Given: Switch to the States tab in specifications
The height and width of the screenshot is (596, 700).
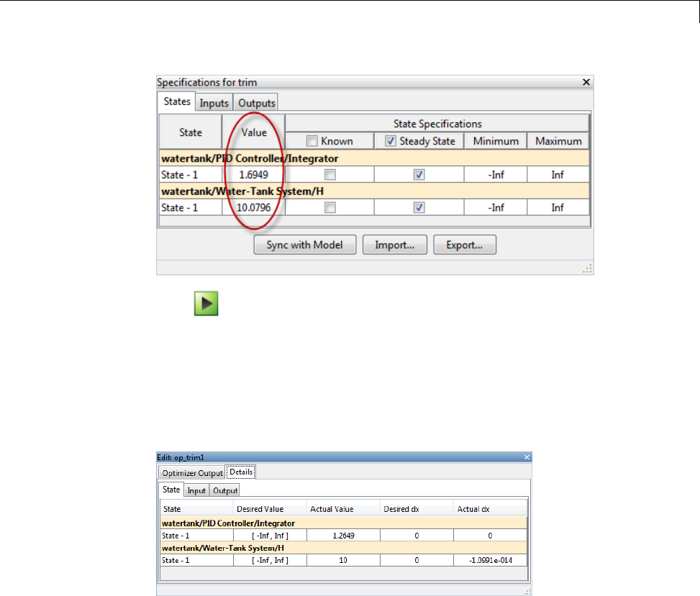Looking at the screenshot, I should [177, 101].
